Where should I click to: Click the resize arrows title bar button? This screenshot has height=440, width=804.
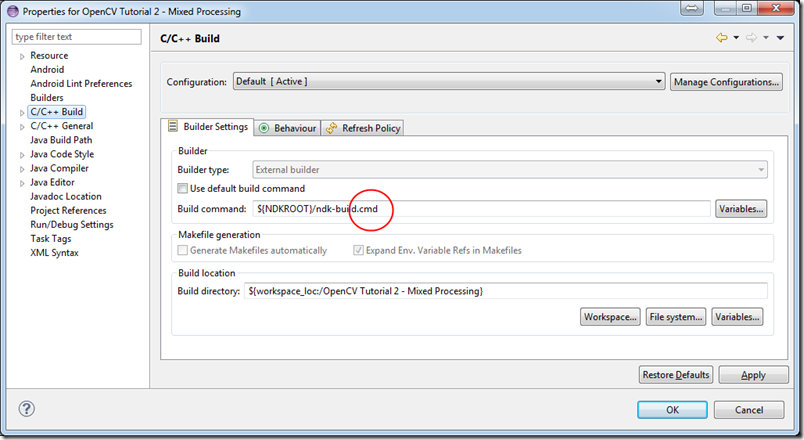(692, 8)
